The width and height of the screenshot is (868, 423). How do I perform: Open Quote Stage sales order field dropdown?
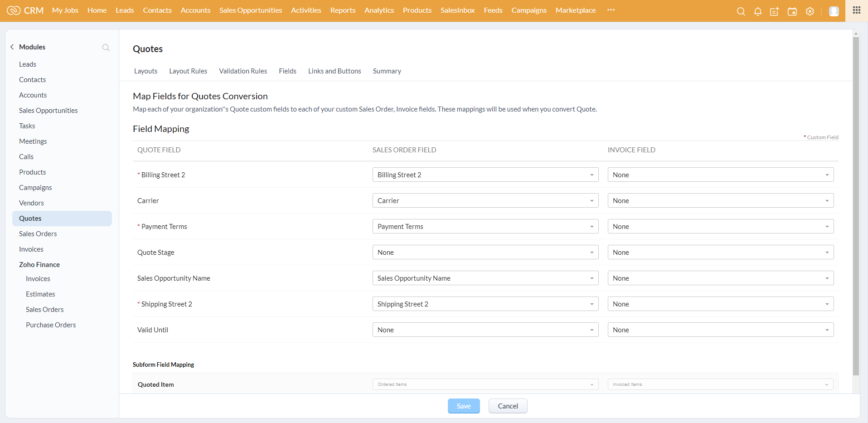(x=485, y=253)
